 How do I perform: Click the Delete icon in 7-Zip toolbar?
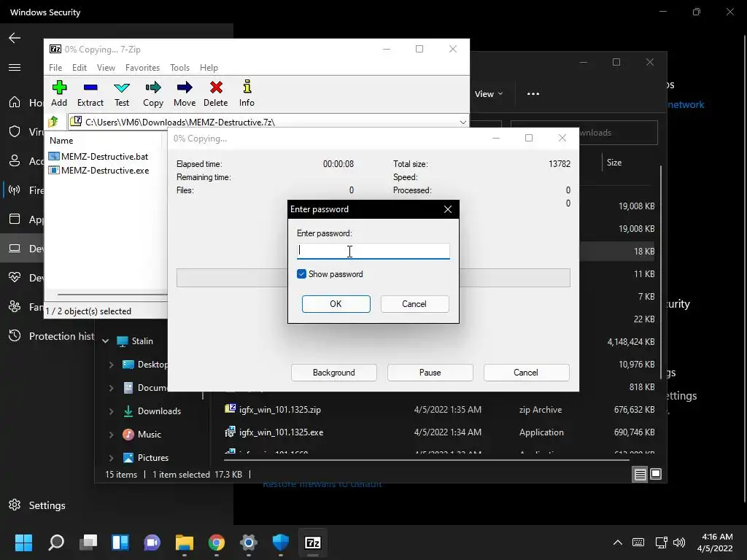216,87
